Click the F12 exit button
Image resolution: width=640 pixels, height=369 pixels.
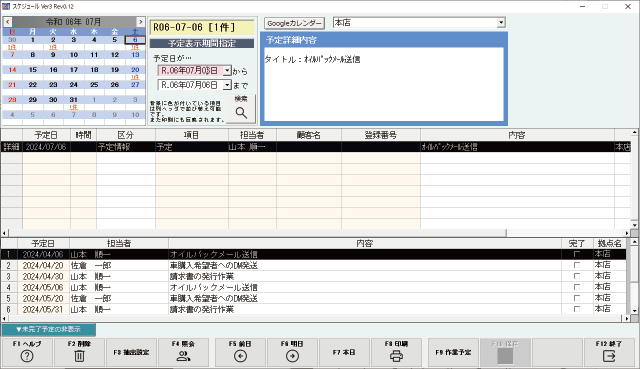click(x=609, y=352)
